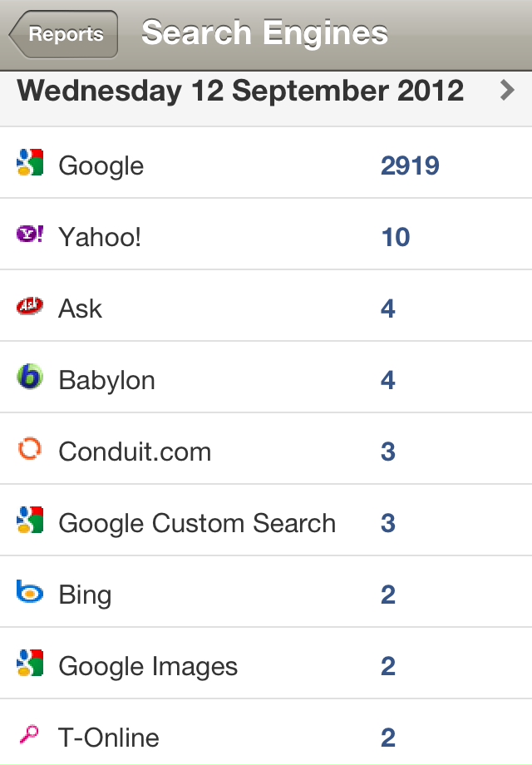This screenshot has width=532, height=765.
Task: Click the red Ask logo icon
Action: point(30,307)
